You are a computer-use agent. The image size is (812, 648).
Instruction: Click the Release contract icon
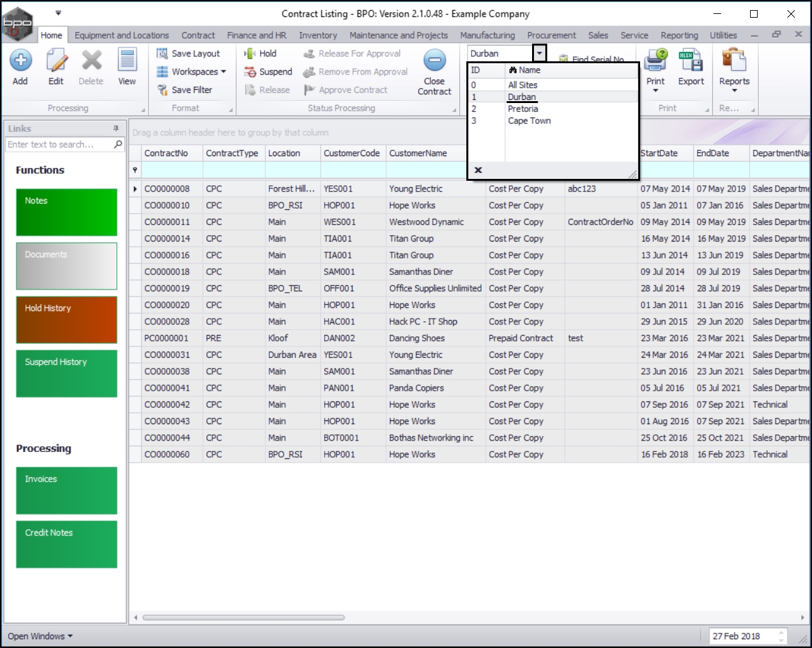coord(250,90)
